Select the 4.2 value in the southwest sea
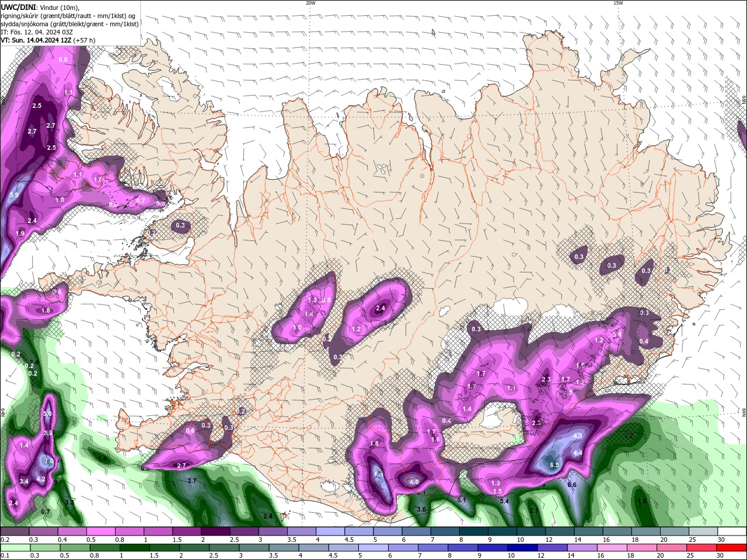The image size is (747, 560). pyautogui.click(x=41, y=479)
